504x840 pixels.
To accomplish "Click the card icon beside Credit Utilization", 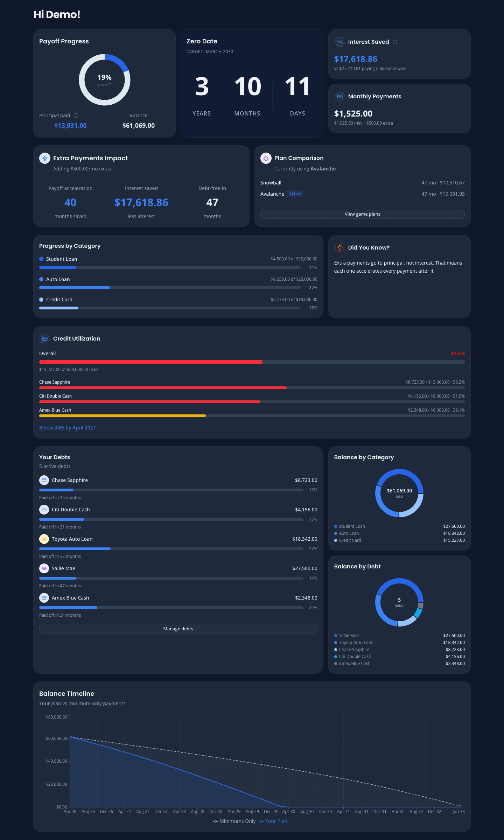I will (x=45, y=339).
